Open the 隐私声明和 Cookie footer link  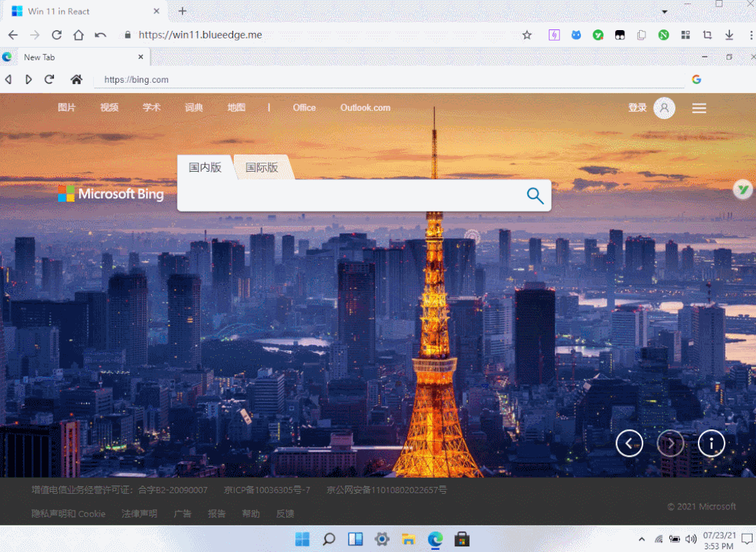[66, 513]
